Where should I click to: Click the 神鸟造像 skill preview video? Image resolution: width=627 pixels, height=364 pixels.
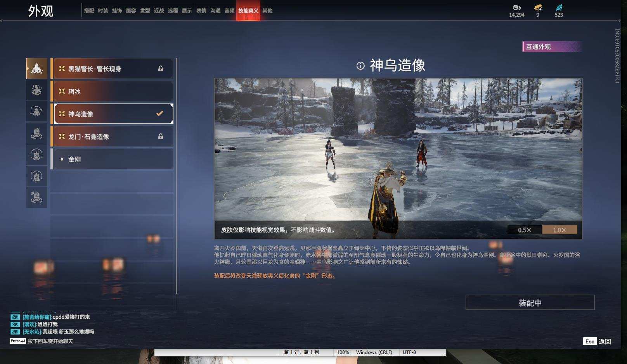click(x=398, y=158)
